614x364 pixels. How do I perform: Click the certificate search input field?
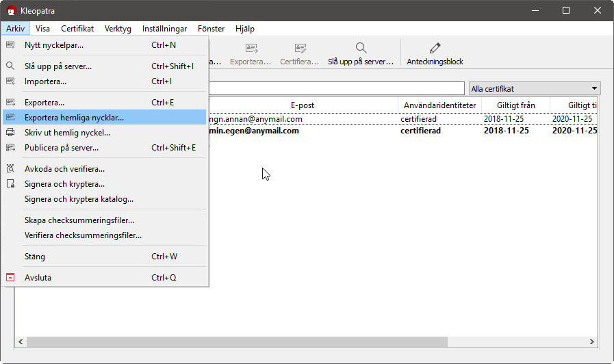(335, 89)
